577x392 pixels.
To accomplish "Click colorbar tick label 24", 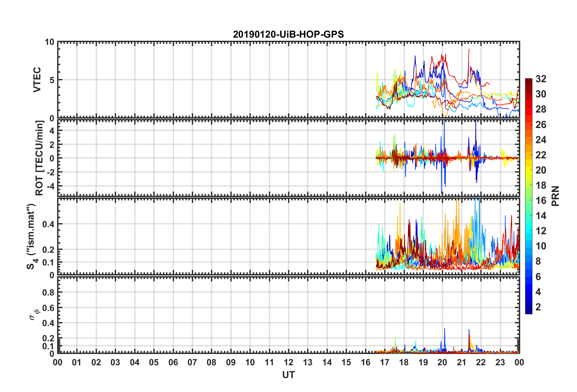I will (541, 140).
